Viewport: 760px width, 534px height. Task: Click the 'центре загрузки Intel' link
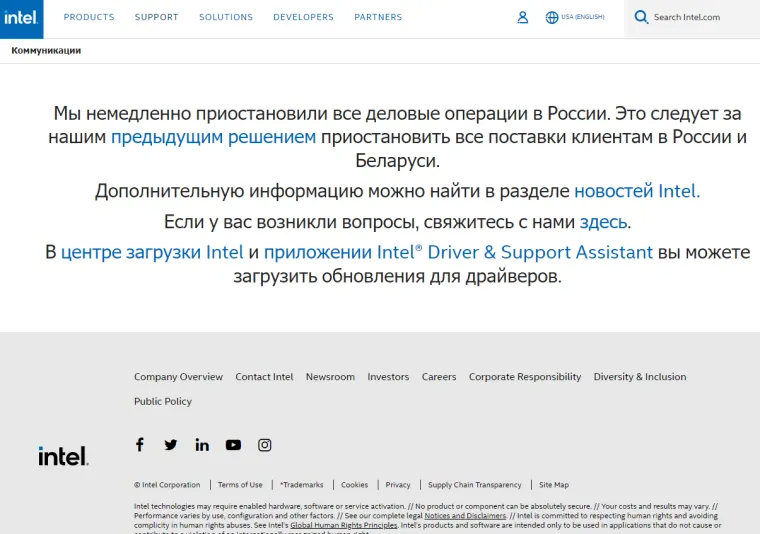152,252
